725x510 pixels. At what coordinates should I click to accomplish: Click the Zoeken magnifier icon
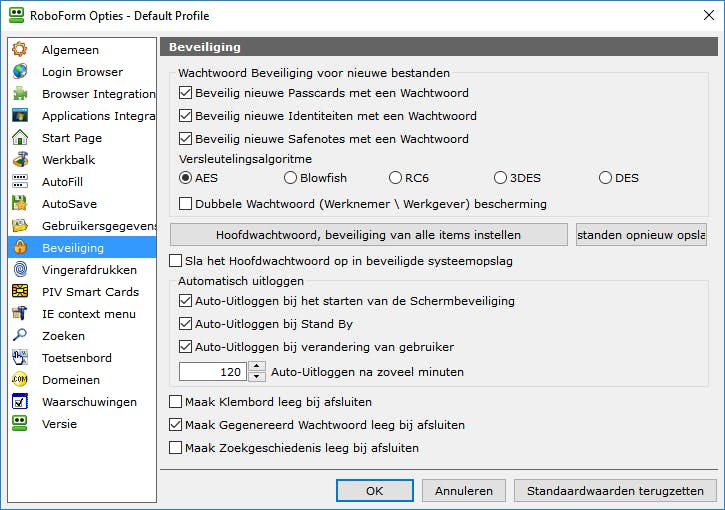click(20, 335)
